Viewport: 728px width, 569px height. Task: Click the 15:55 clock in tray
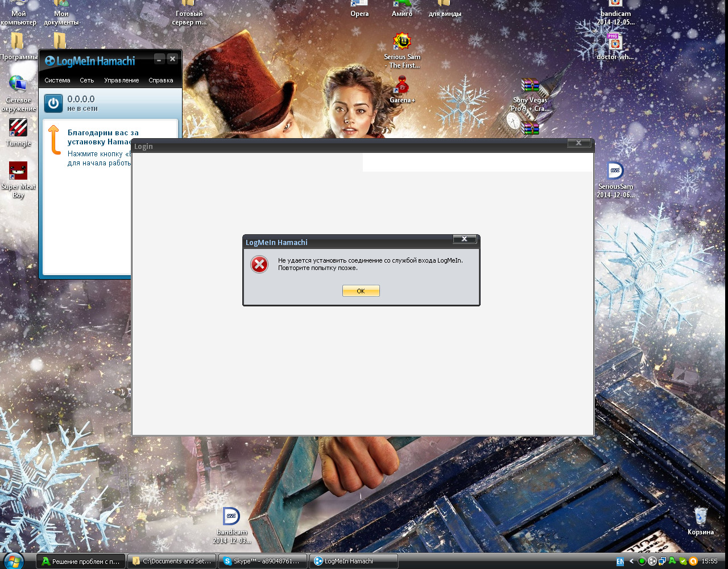point(709,561)
